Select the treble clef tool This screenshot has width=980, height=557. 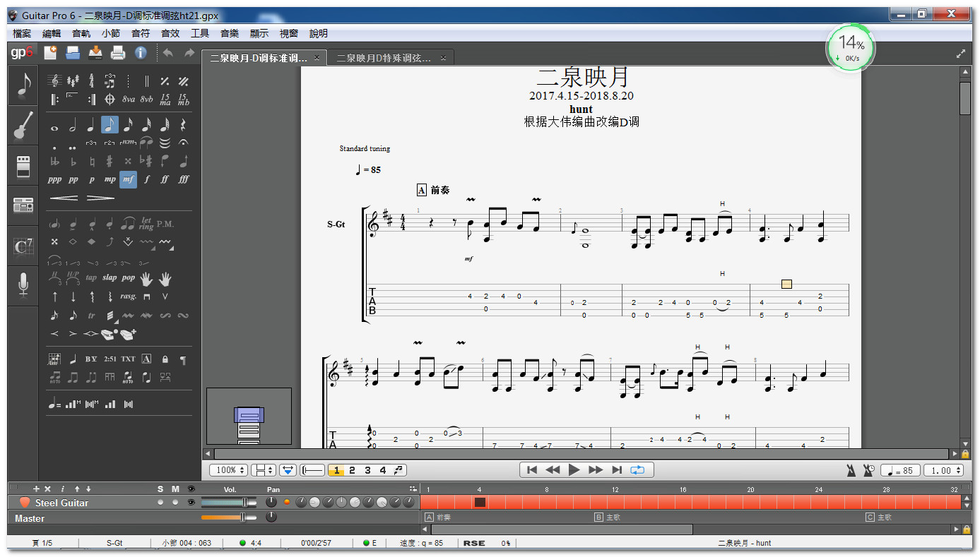pyautogui.click(x=54, y=81)
